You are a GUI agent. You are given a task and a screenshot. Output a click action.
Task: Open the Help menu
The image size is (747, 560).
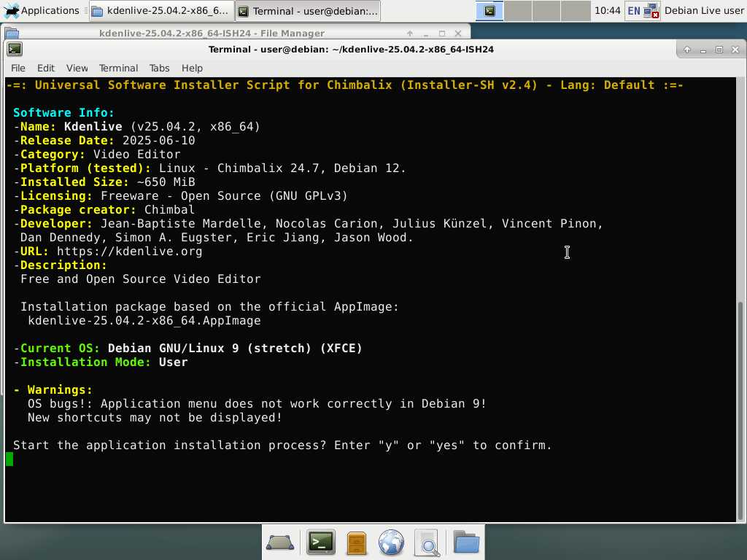click(192, 68)
